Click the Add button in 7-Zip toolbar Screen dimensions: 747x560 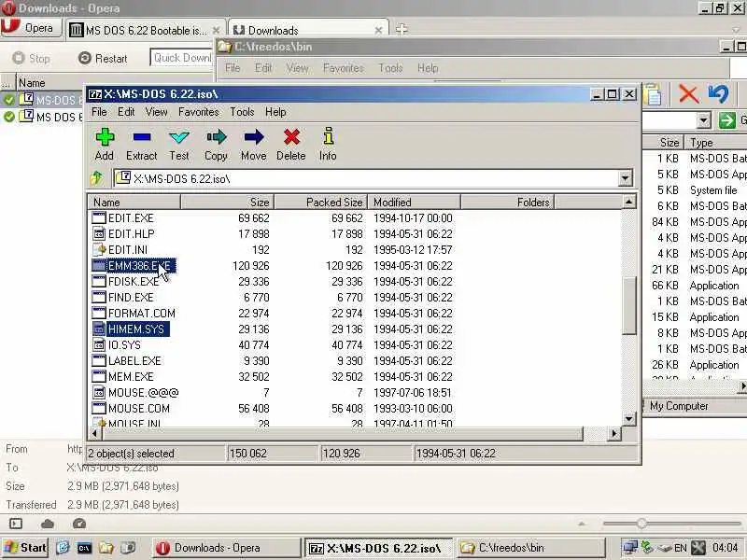click(x=105, y=145)
